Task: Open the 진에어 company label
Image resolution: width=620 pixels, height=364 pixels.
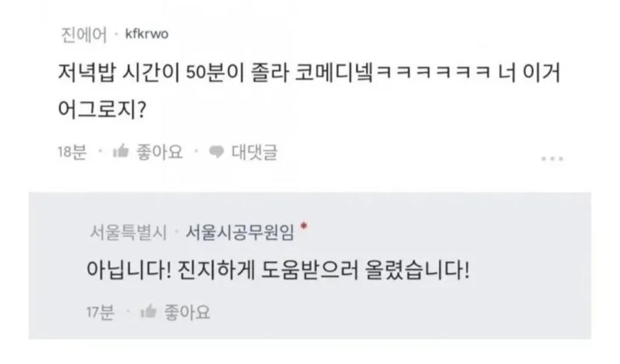Action: [x=83, y=35]
